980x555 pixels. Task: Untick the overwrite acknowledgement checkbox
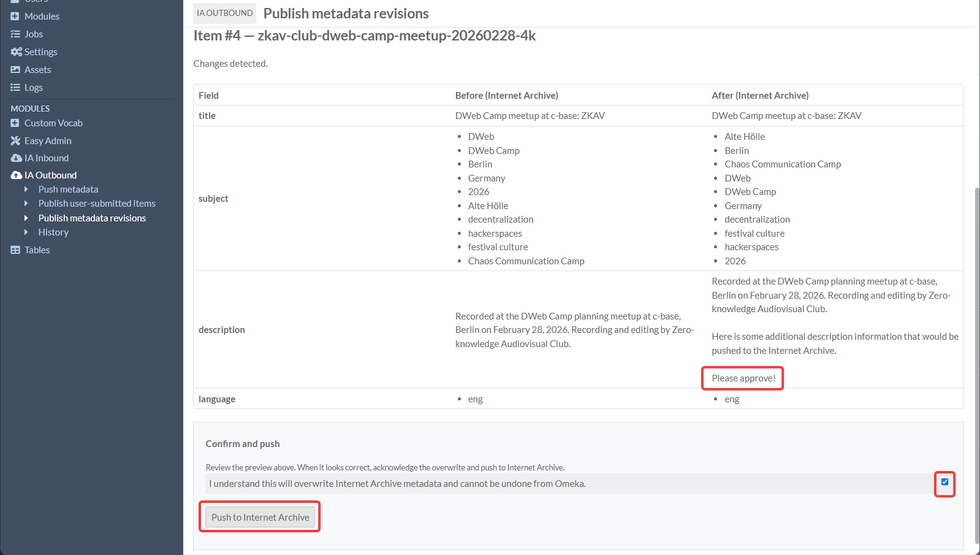(x=944, y=482)
